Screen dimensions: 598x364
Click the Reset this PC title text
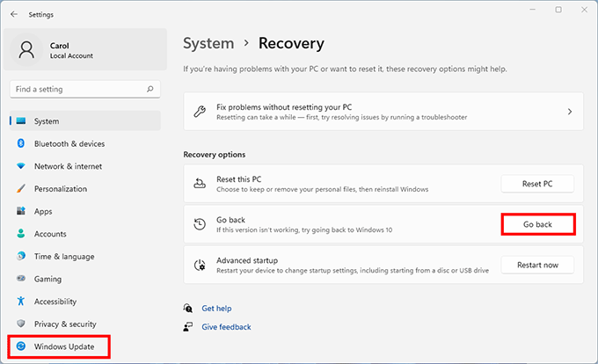[x=238, y=178]
